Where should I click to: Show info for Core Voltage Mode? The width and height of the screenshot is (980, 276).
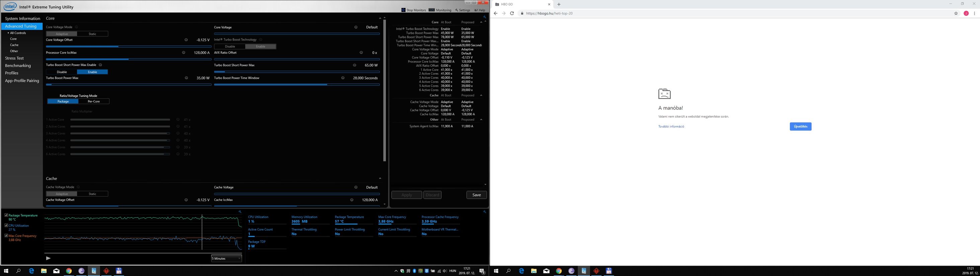pyautogui.click(x=76, y=27)
